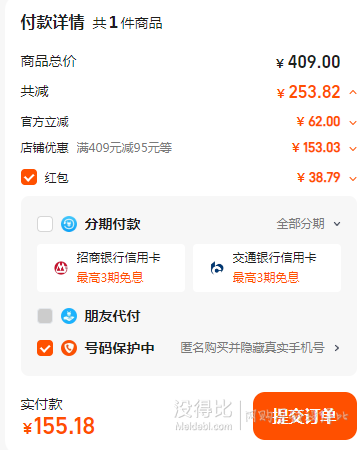Uncheck the 红包 checkbox
Viewport: 360px width, 450px height.
coord(29,177)
